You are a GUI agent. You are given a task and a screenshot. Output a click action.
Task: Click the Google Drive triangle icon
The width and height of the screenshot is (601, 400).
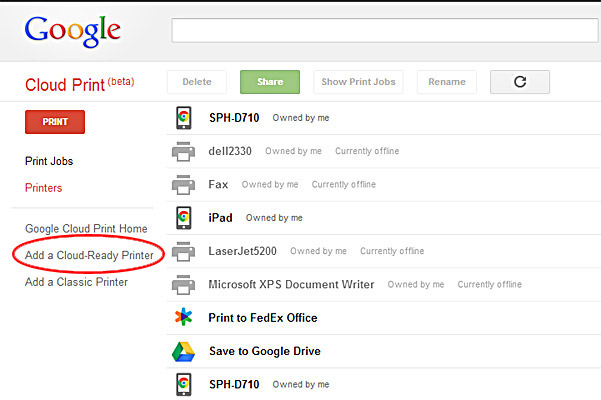point(183,351)
